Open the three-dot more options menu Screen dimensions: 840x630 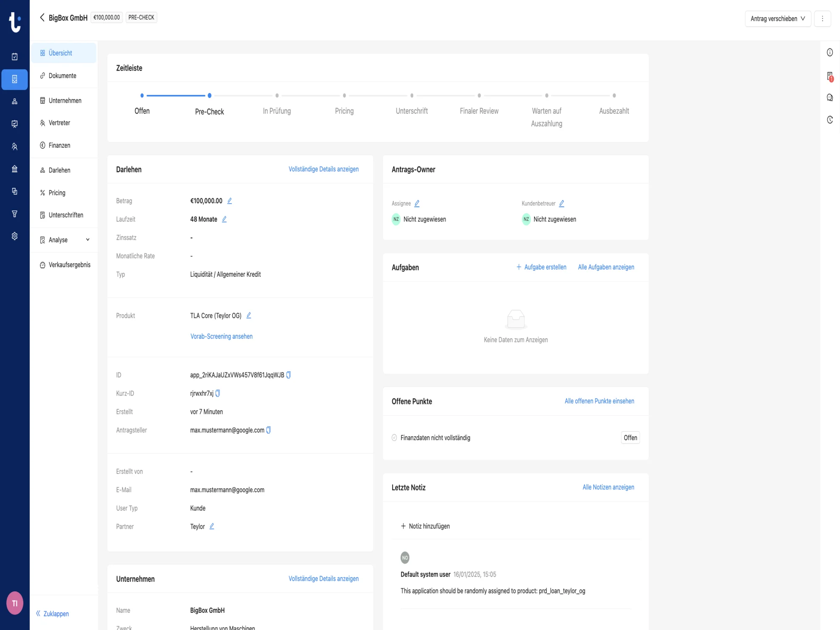click(822, 18)
